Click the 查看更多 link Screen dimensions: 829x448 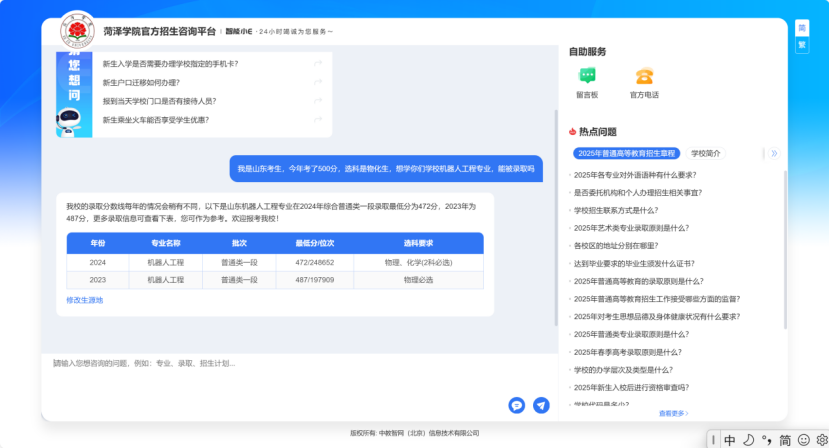(674, 413)
